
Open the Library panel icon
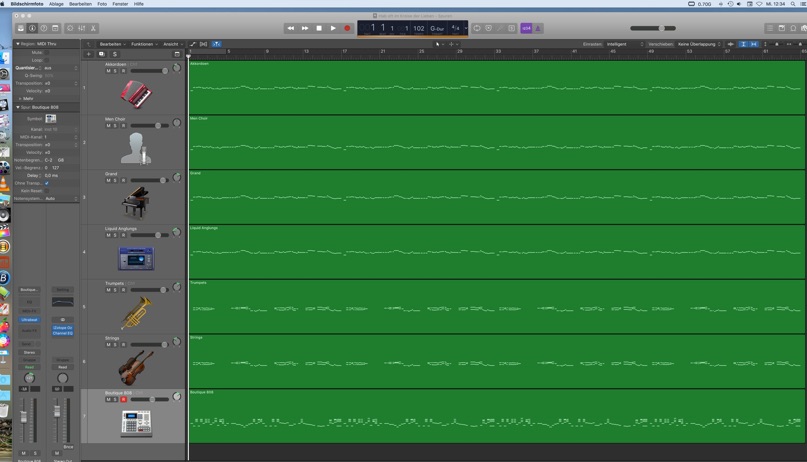pyautogui.click(x=21, y=28)
